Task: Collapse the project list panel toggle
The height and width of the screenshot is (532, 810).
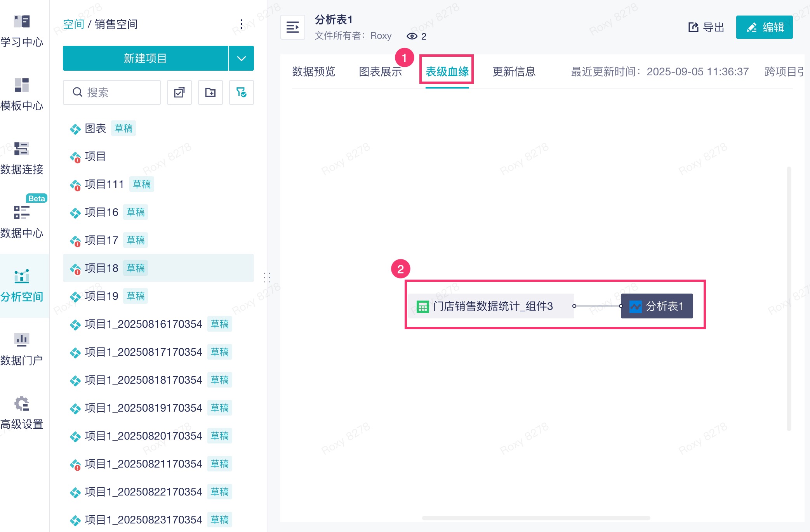Action: 292,27
